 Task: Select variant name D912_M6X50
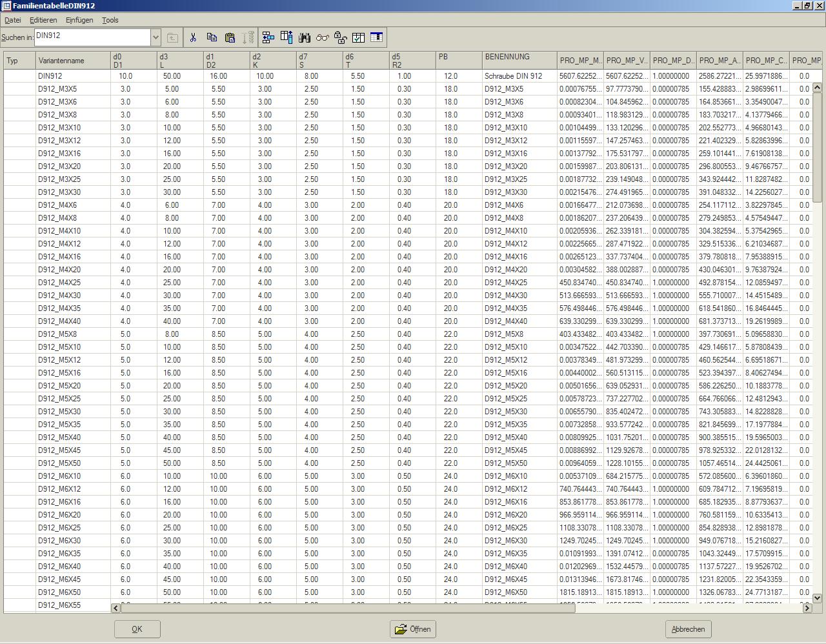[59, 592]
